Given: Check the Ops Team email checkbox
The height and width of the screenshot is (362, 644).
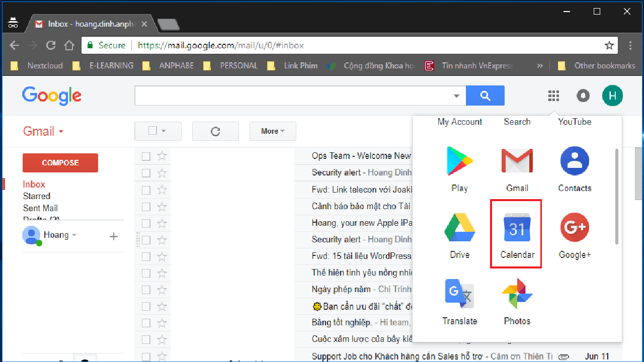Looking at the screenshot, I should tap(146, 156).
